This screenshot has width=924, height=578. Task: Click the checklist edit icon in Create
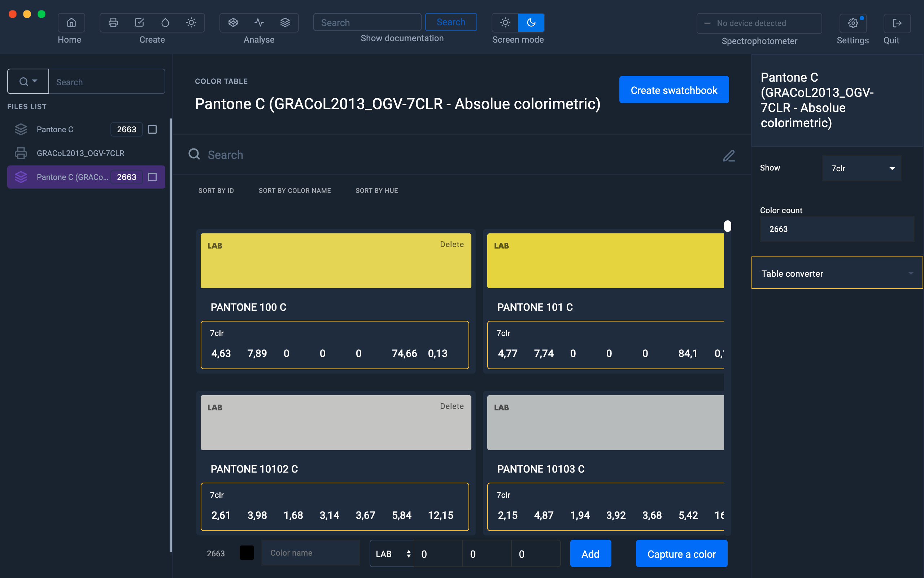[139, 22]
